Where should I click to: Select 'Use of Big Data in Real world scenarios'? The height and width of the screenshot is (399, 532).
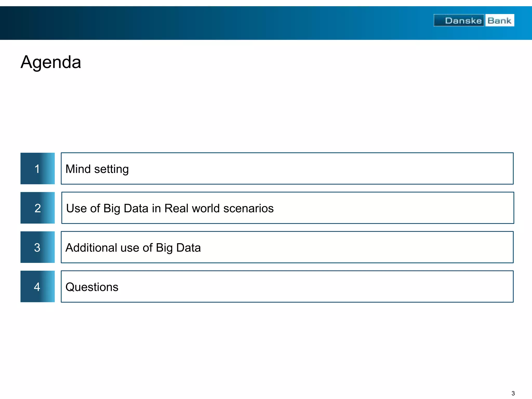288,208
